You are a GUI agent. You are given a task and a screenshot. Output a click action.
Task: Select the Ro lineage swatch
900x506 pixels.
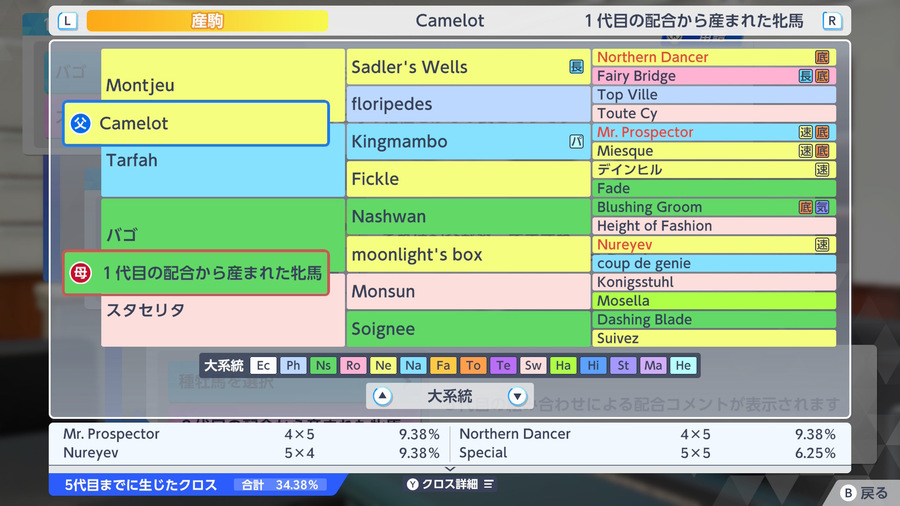pos(353,365)
